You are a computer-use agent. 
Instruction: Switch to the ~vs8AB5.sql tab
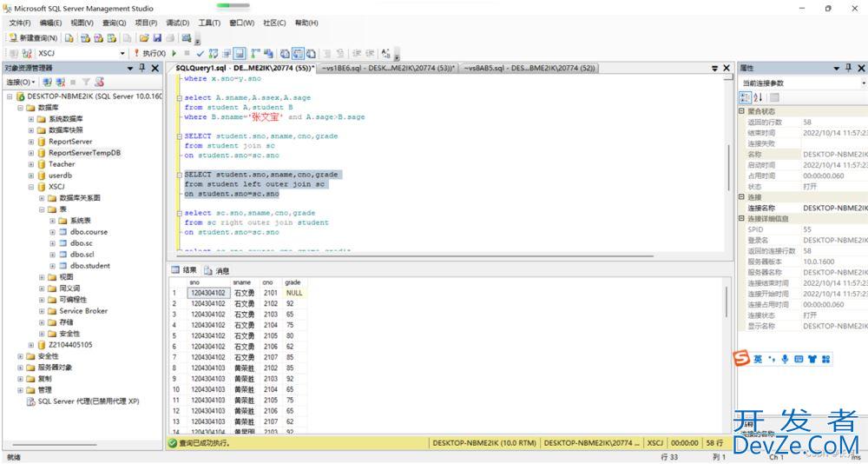click(x=529, y=68)
